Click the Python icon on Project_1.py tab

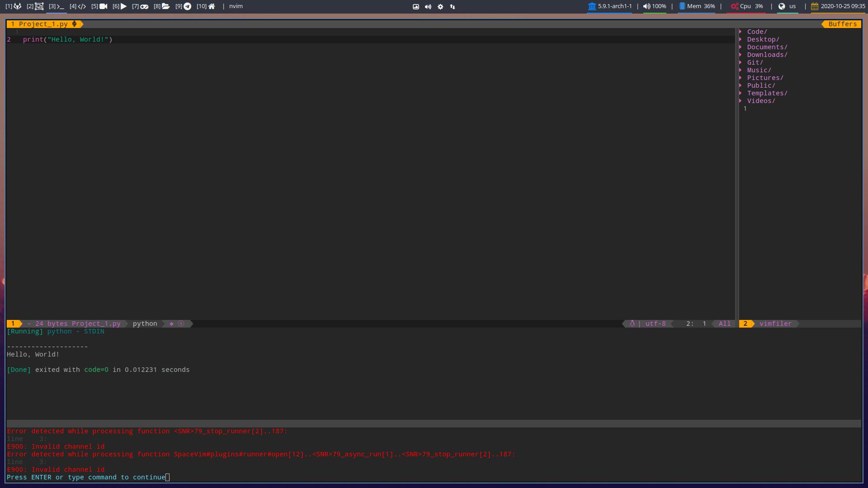pos(75,24)
